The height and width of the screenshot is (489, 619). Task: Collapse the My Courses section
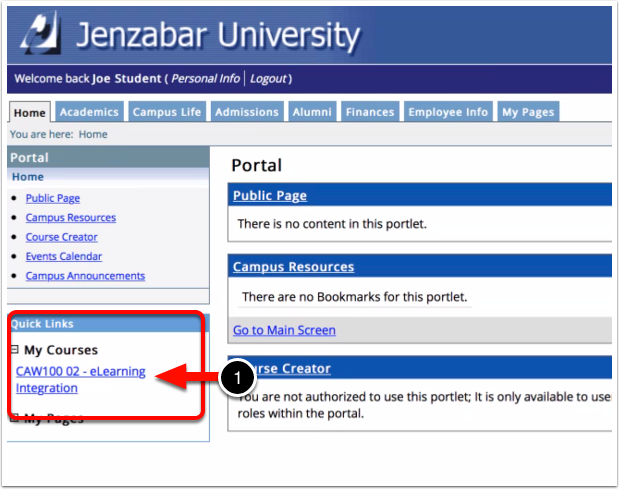15,349
